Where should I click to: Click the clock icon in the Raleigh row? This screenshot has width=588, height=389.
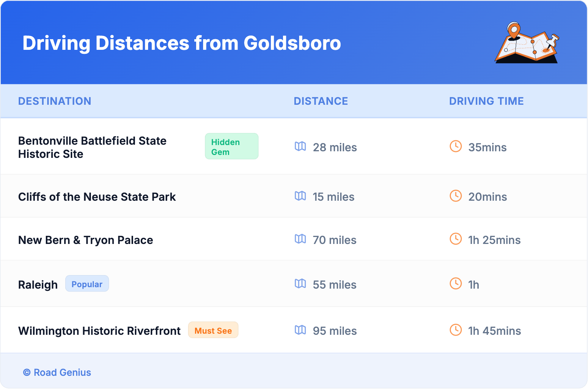point(456,284)
